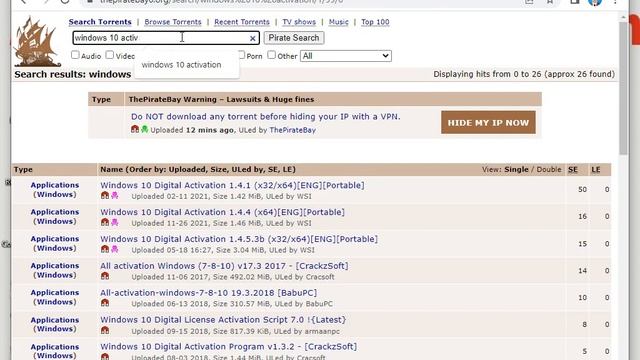Click magnet icon in the VPN warning row
This screenshot has width=640, height=360.
pyautogui.click(x=135, y=129)
